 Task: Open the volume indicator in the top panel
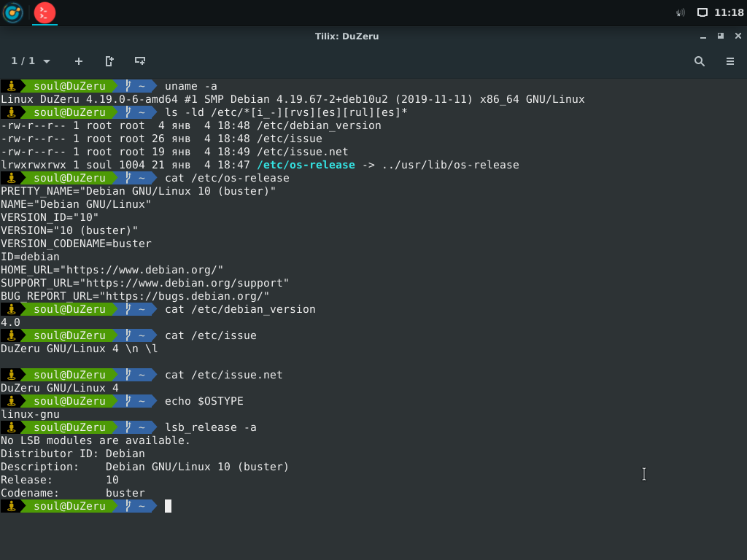click(x=681, y=13)
